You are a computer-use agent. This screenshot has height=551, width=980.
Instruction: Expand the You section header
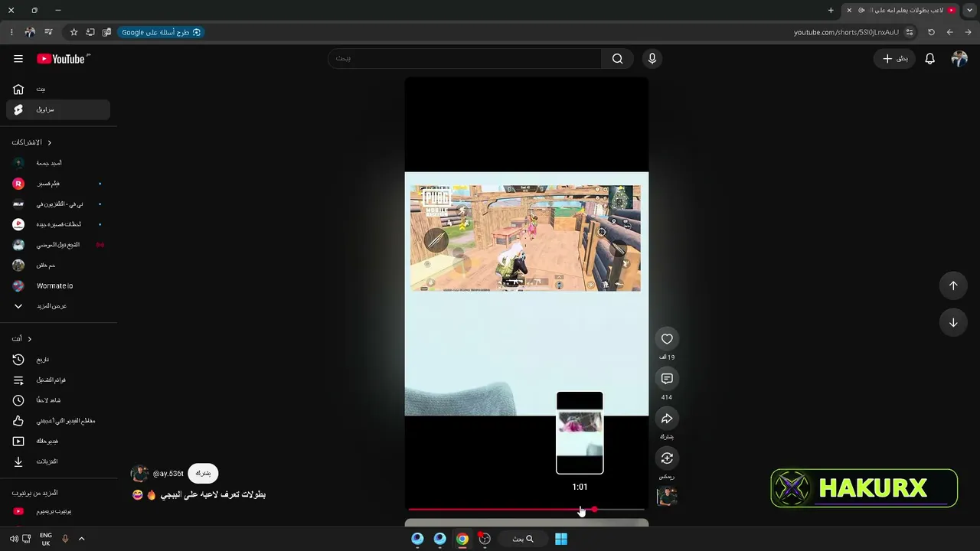[21, 339]
